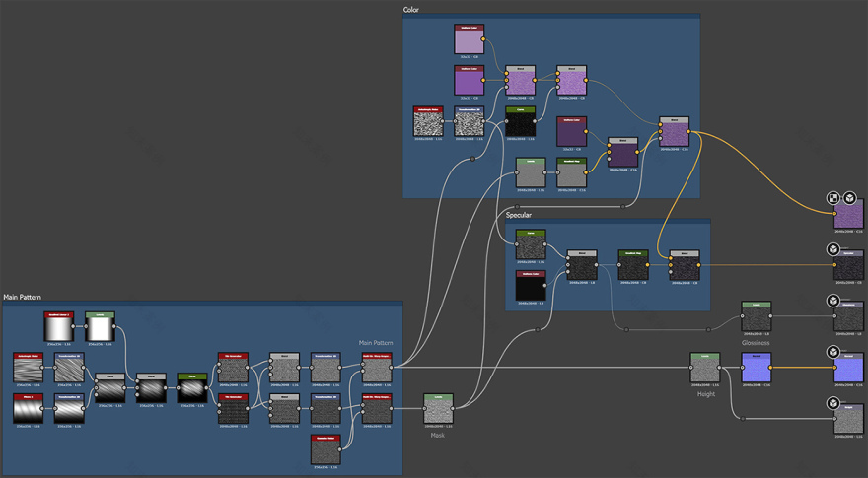The image size is (868, 478).
Task: Click the 2D view checker icon on color output
Action: (833, 198)
